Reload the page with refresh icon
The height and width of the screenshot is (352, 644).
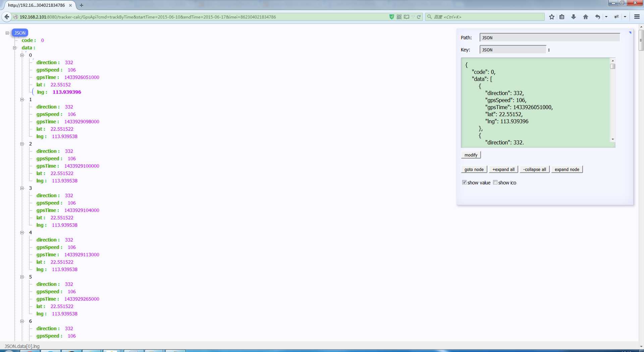click(x=419, y=17)
